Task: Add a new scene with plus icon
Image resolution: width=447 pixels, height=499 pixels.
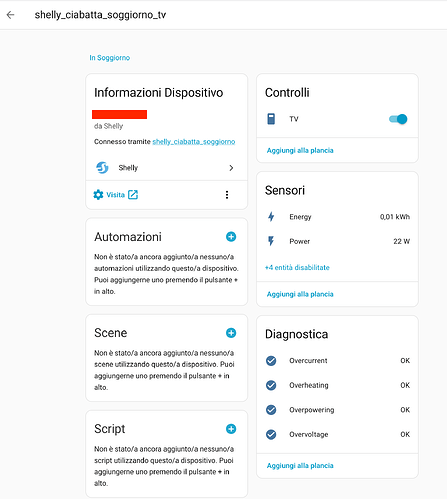Action: coord(231,333)
